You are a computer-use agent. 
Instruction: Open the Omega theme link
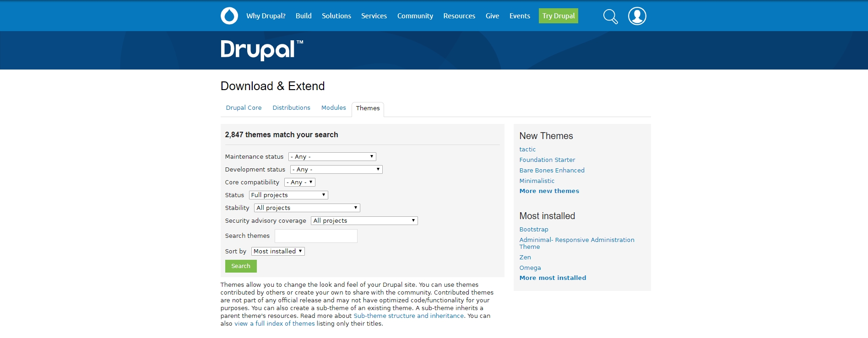click(x=530, y=268)
